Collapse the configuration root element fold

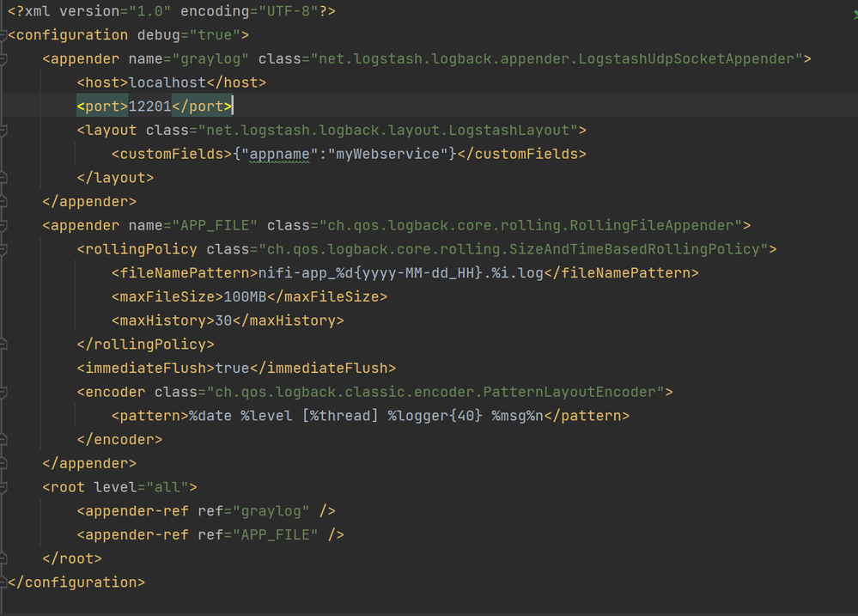click(3, 35)
